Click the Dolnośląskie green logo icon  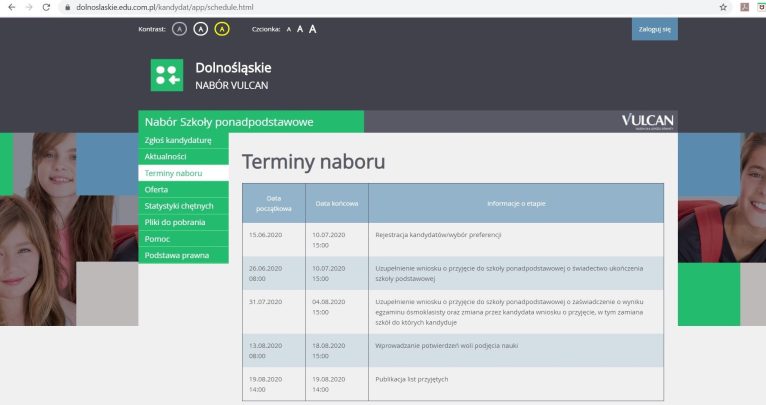167,76
